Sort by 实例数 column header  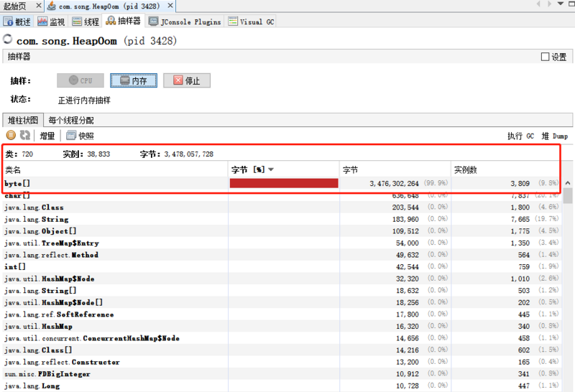tap(506, 169)
